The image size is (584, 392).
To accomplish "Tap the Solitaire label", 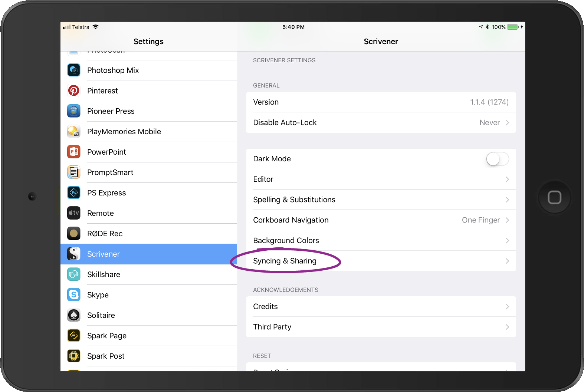I will click(x=101, y=315).
